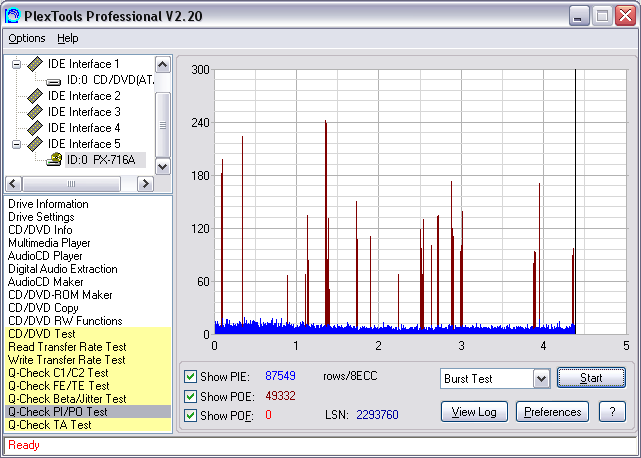Click the device tree horizontal scrollbar thumb
Image resolution: width=641 pixels, height=458 pixels.
coord(71,184)
